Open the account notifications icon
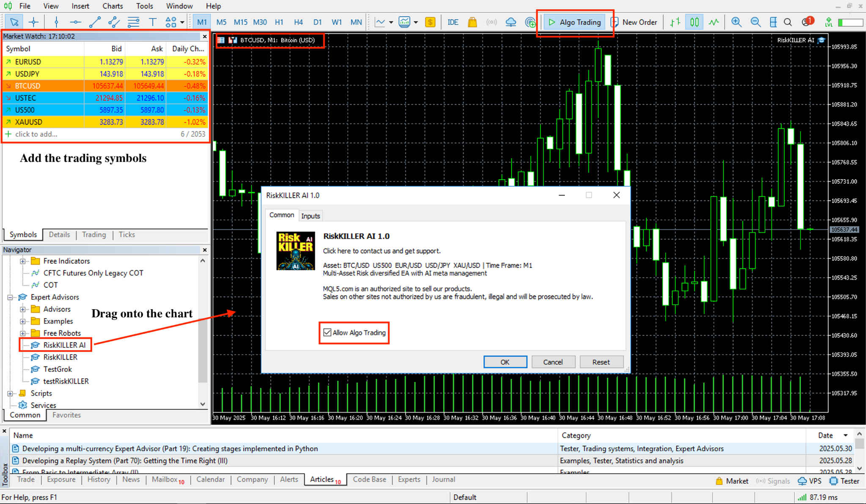 807,22
